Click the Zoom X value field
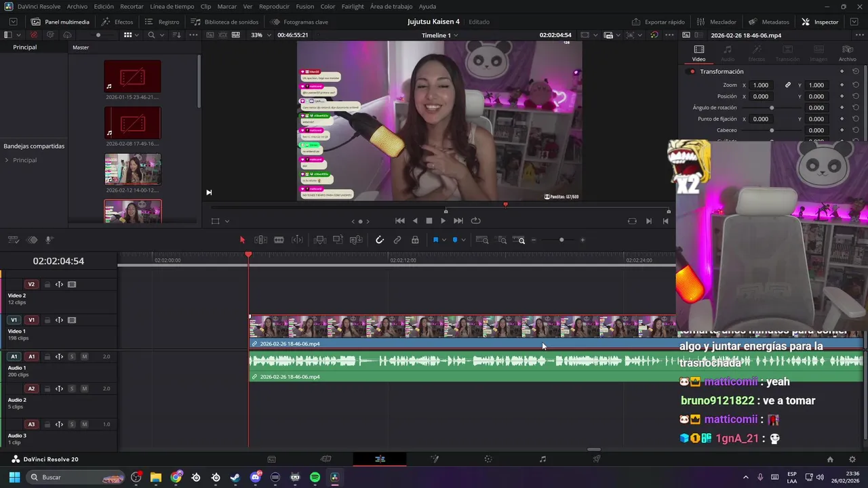 761,85
